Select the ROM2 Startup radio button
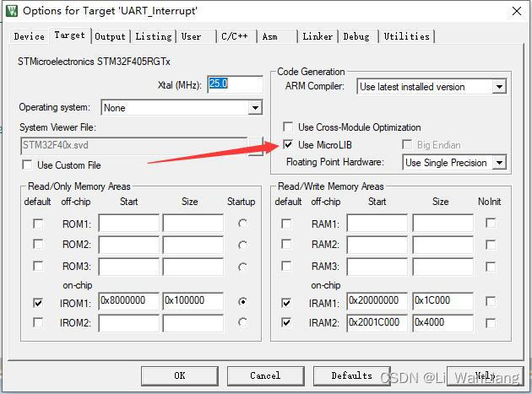The width and height of the screenshot is (532, 394). [x=242, y=245]
